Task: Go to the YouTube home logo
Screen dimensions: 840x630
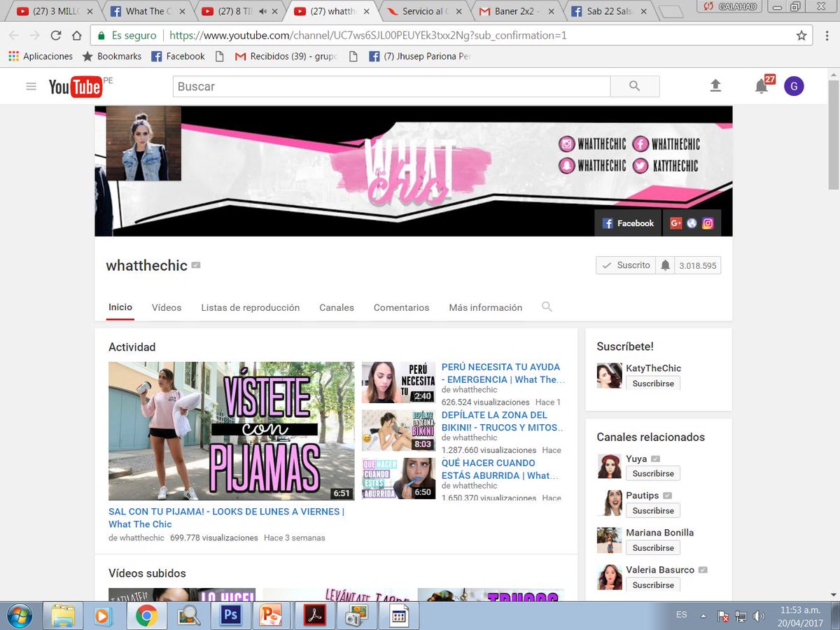Action: tap(76, 87)
